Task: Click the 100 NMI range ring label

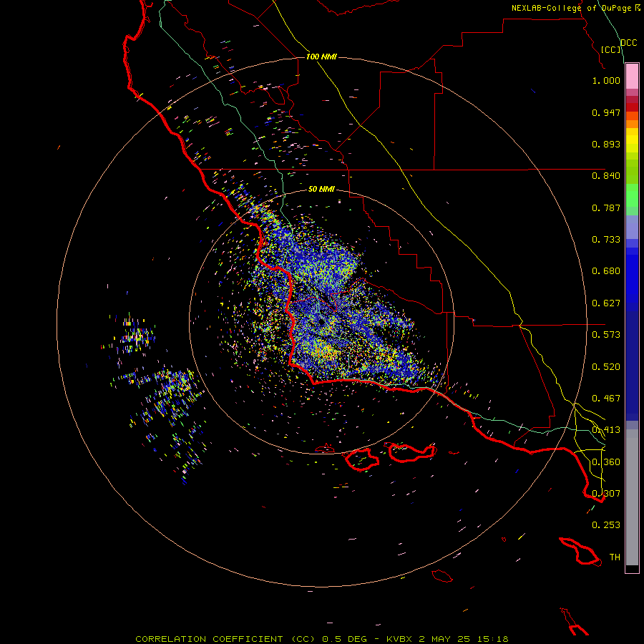Action: tap(321, 57)
